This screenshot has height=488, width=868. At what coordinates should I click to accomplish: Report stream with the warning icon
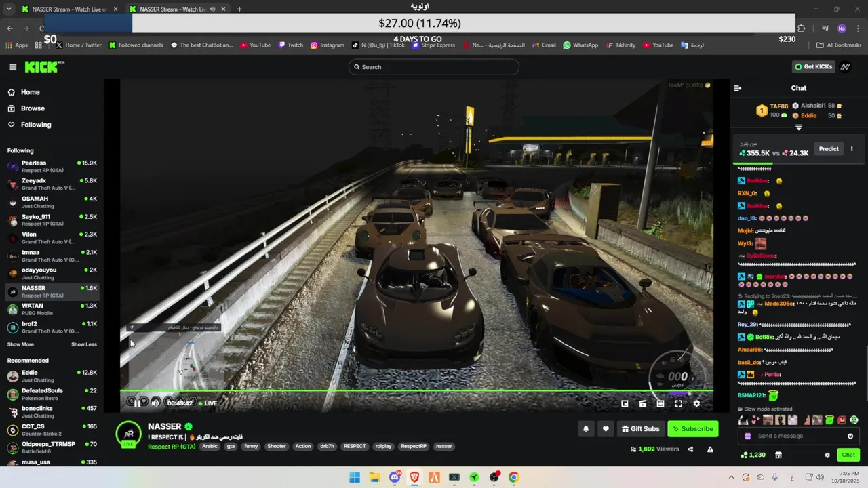click(x=710, y=449)
